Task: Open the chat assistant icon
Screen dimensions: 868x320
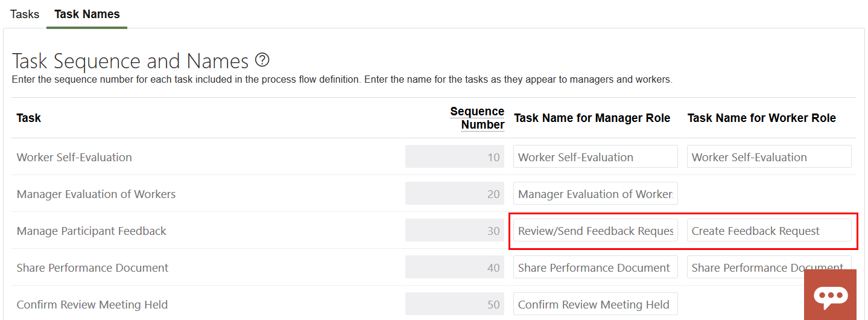Action: [x=830, y=295]
